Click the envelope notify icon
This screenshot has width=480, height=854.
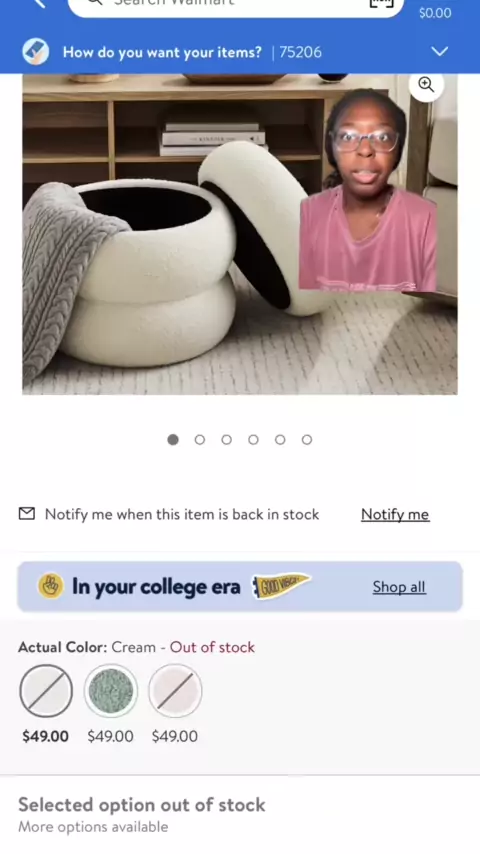pos(27,514)
